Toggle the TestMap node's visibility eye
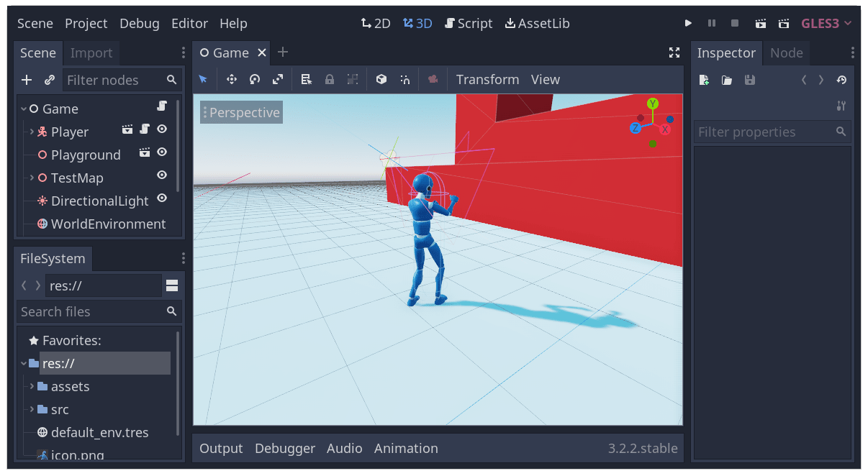The image size is (868, 476). pos(161,175)
